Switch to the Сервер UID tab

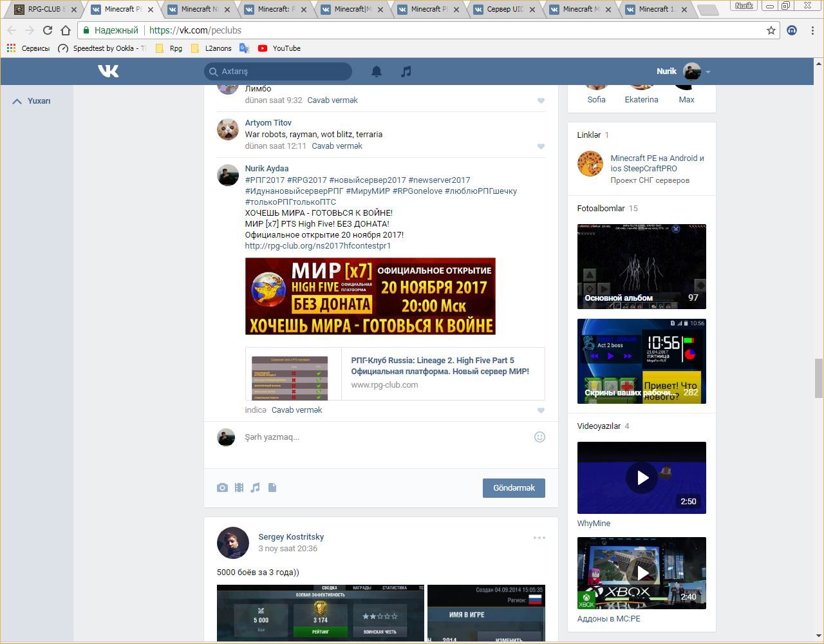click(x=503, y=10)
